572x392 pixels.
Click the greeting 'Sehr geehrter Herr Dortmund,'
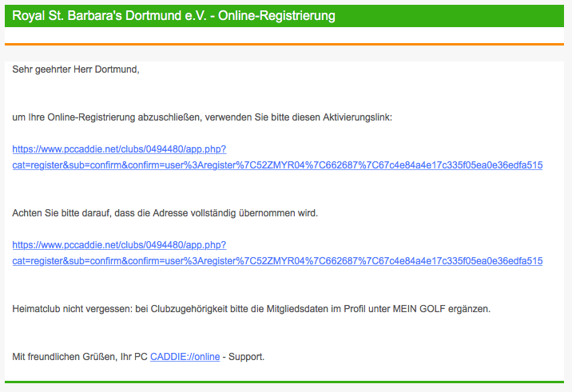[x=76, y=69]
